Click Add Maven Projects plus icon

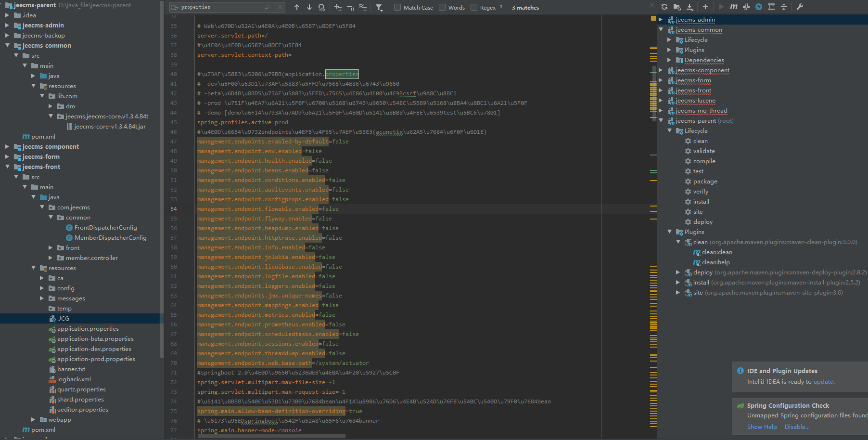(705, 7)
